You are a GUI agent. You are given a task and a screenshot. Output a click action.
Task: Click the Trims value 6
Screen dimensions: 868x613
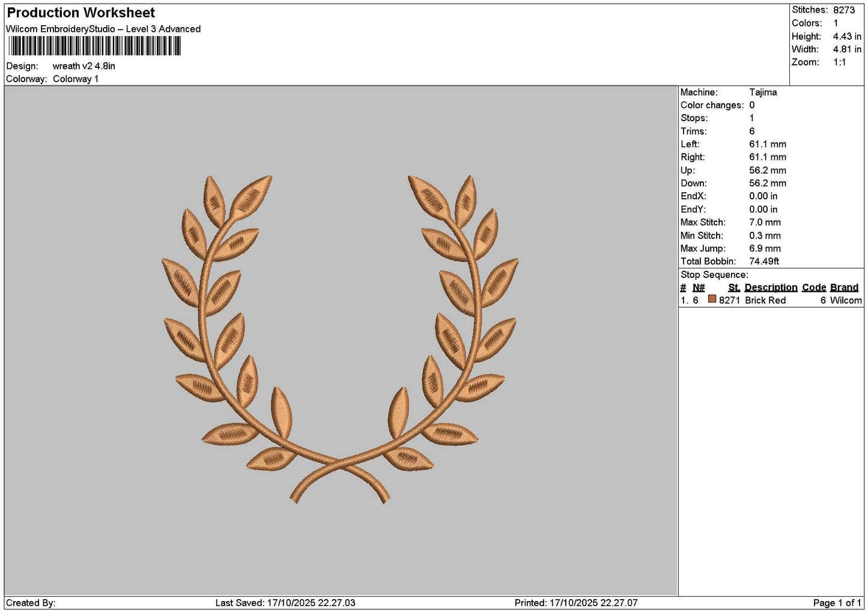(752, 131)
